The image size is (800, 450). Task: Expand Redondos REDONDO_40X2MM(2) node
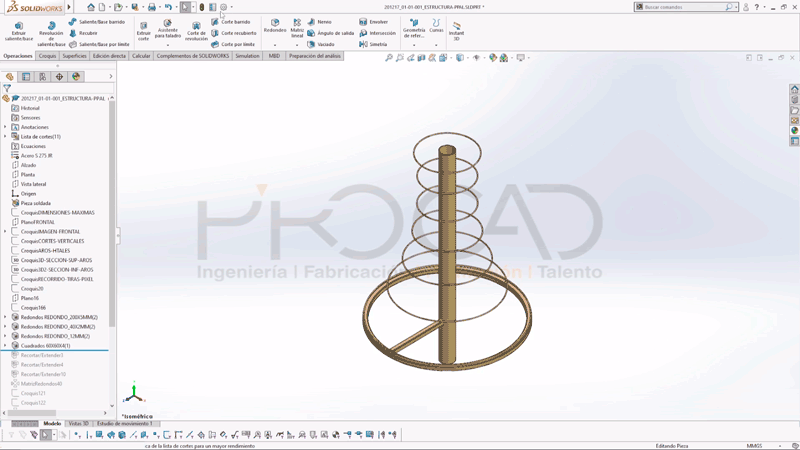click(x=5, y=327)
